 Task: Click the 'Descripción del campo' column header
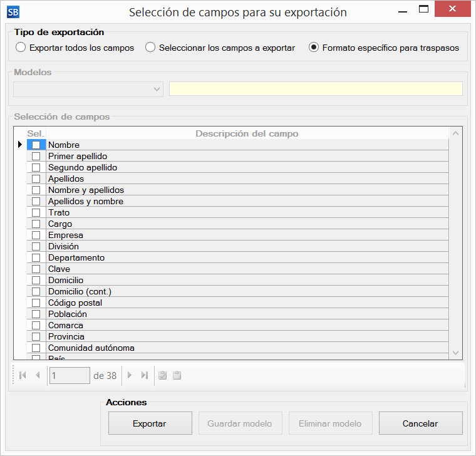tap(247, 133)
